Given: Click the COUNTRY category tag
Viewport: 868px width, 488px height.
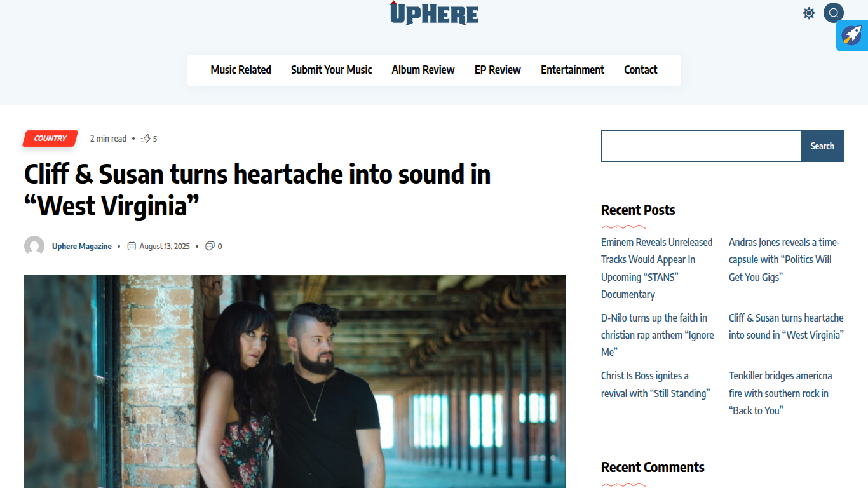Looking at the screenshot, I should (x=50, y=139).
